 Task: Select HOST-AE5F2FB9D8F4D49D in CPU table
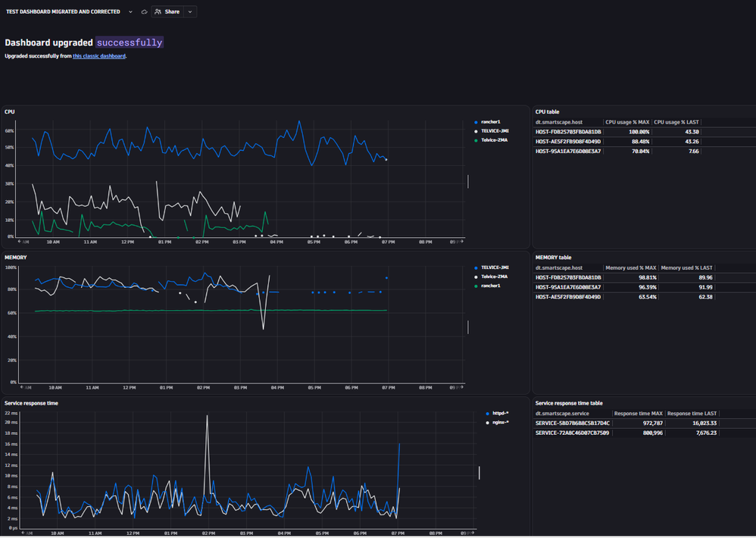tap(568, 141)
